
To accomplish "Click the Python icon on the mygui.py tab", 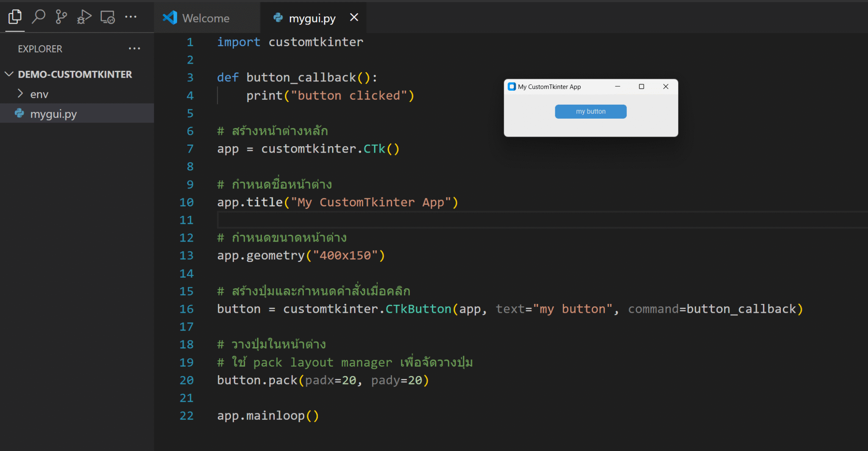I will coord(278,18).
